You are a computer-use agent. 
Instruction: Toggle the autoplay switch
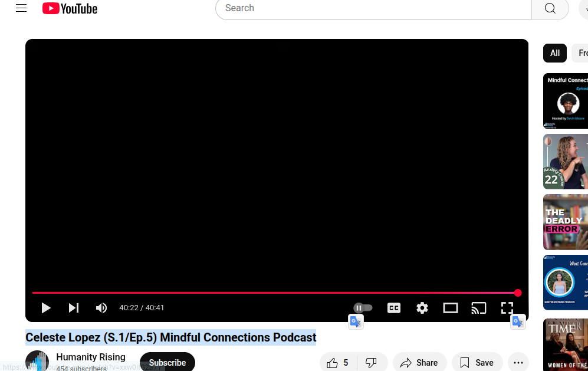[x=363, y=308]
